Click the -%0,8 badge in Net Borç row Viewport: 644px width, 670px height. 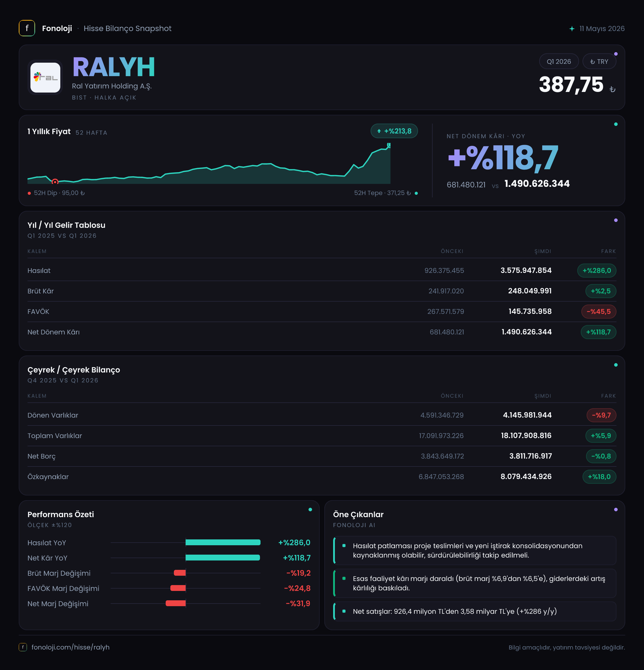[x=601, y=456]
